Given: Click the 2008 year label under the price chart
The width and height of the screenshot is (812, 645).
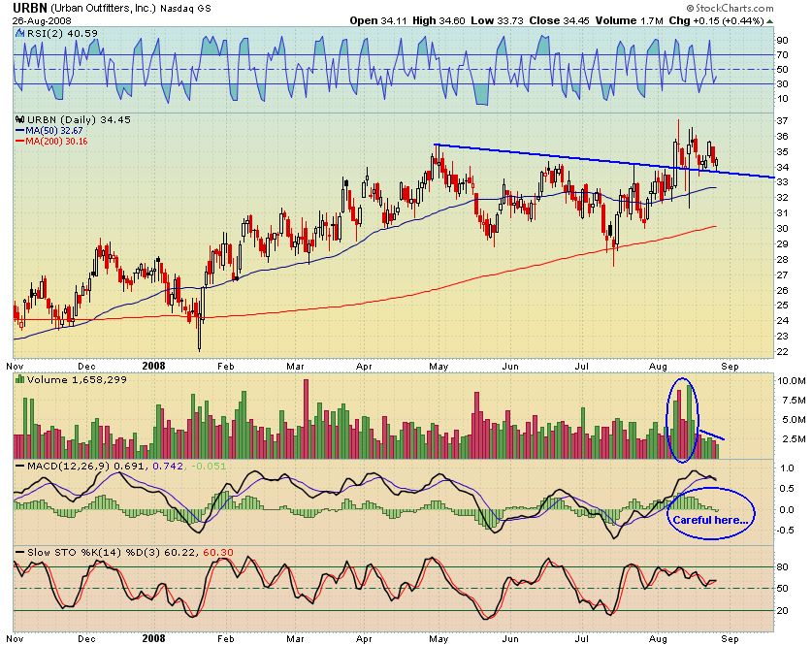Looking at the screenshot, I should coord(153,366).
